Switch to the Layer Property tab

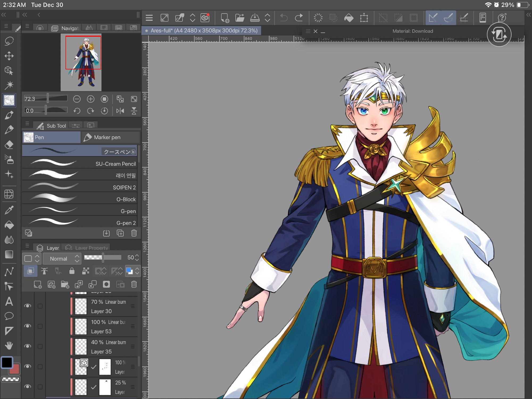(88, 248)
